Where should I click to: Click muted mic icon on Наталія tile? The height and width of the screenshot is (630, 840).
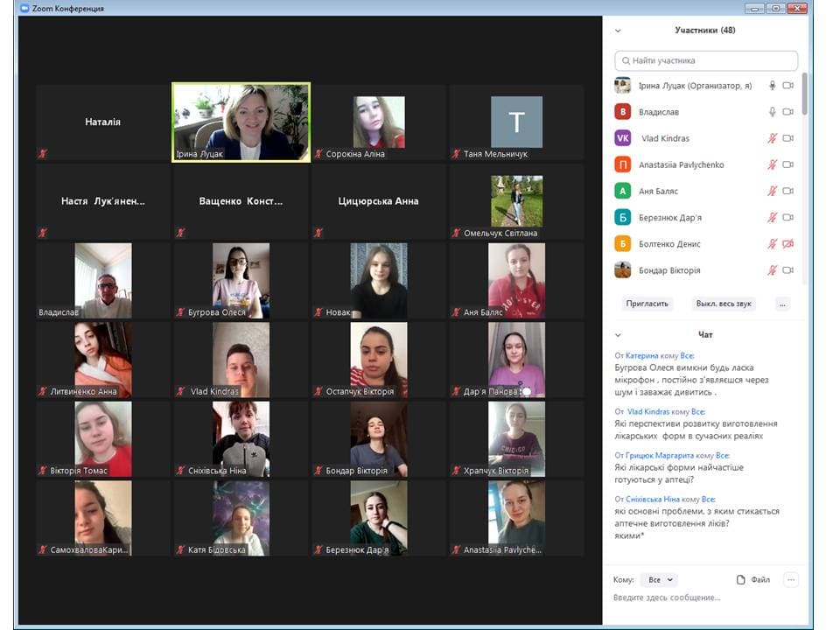42,154
